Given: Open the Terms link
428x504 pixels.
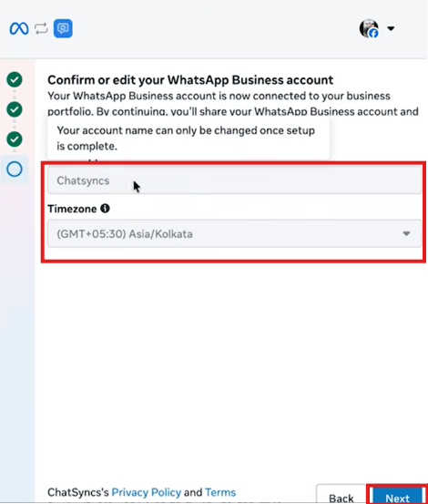Looking at the screenshot, I should (x=220, y=492).
